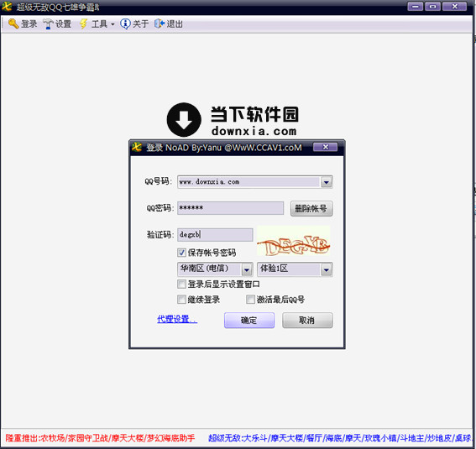Open the 代理设置 link

(177, 319)
